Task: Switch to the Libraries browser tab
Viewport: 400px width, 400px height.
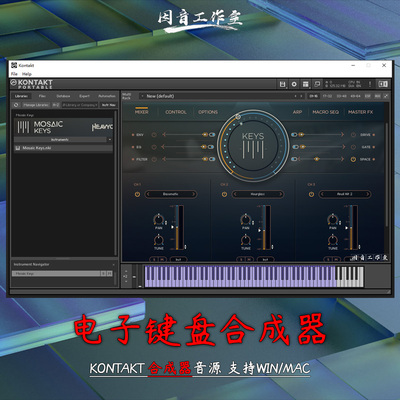Action: 22,96
